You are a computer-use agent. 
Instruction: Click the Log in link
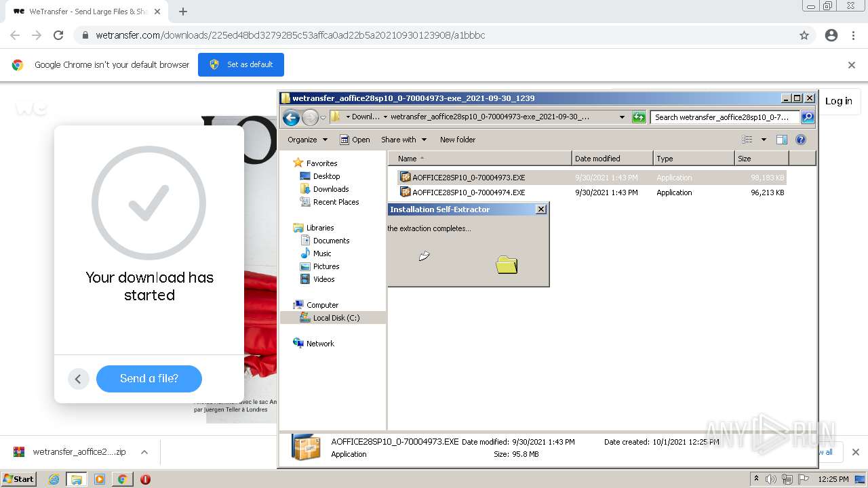[839, 101]
